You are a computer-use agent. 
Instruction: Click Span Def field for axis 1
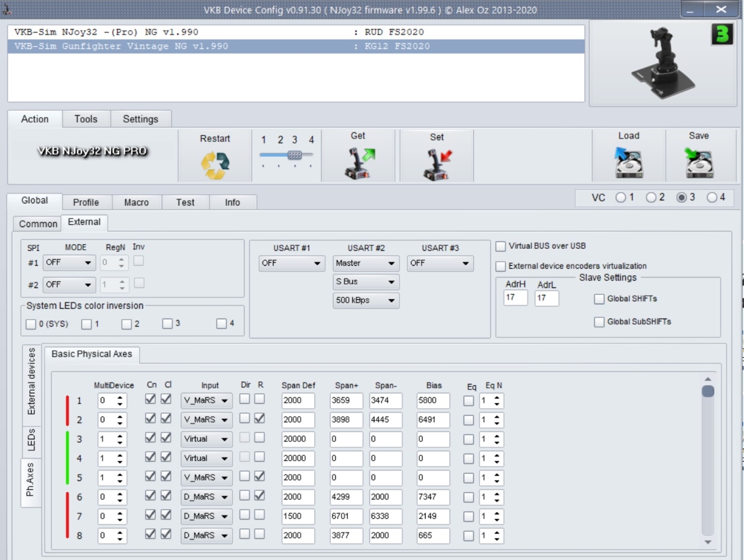[298, 401]
